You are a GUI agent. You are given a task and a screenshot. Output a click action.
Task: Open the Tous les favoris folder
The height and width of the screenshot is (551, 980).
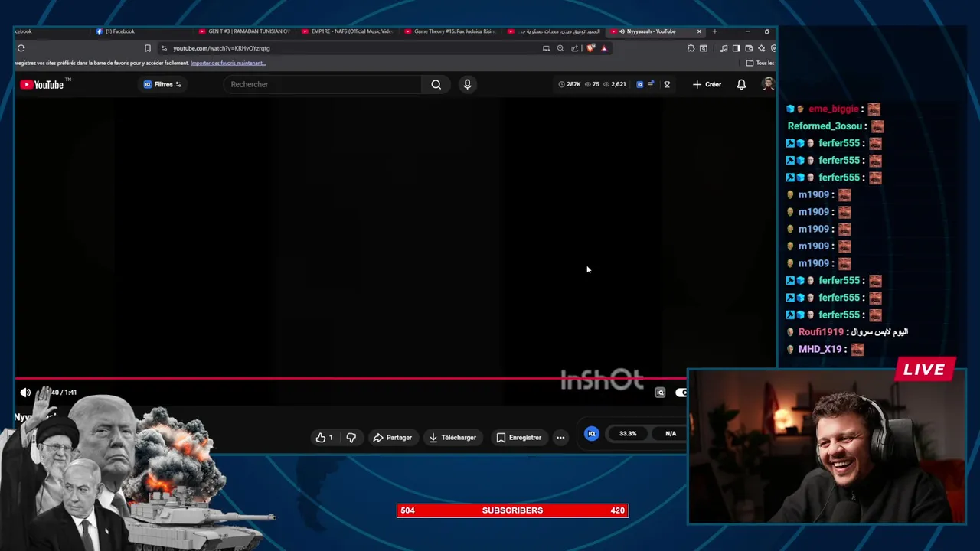click(x=759, y=63)
